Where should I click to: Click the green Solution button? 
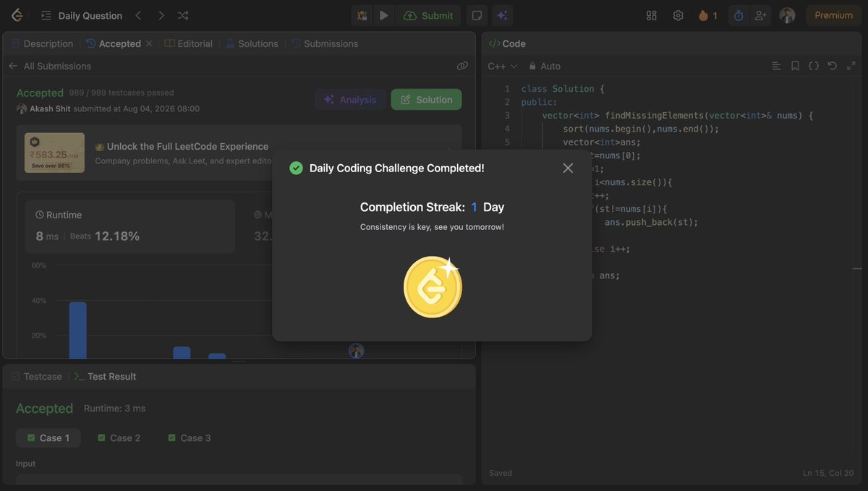(427, 100)
